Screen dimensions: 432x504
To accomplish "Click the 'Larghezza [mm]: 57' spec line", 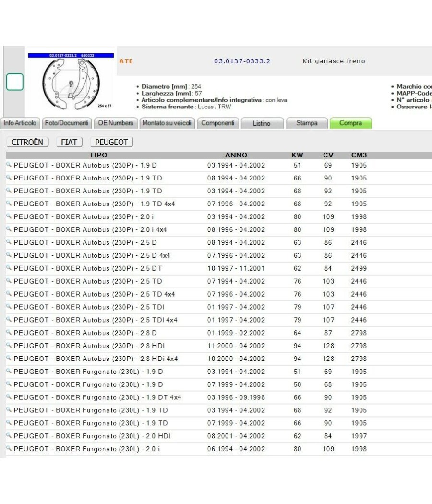I will (172, 93).
